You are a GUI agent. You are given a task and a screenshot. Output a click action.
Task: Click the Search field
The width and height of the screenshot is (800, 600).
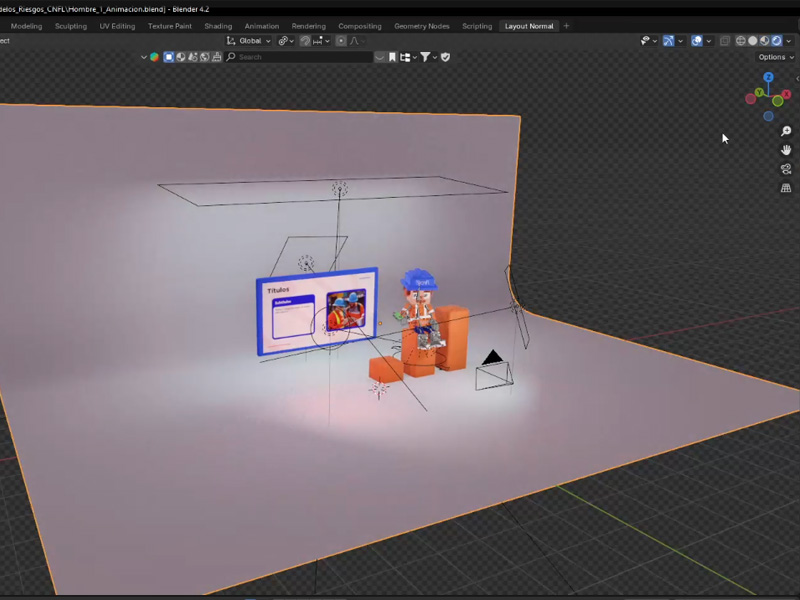pyautogui.click(x=300, y=57)
